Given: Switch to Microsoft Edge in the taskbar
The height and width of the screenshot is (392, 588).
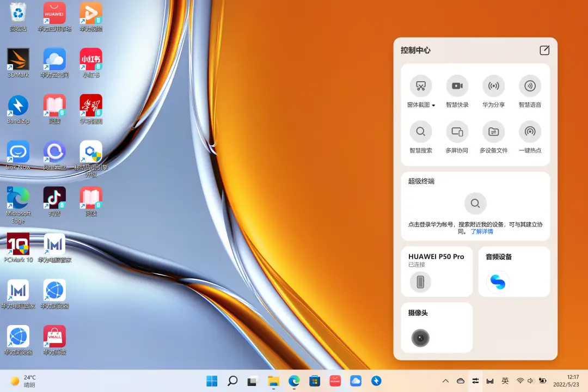Looking at the screenshot, I should pyautogui.click(x=294, y=381).
